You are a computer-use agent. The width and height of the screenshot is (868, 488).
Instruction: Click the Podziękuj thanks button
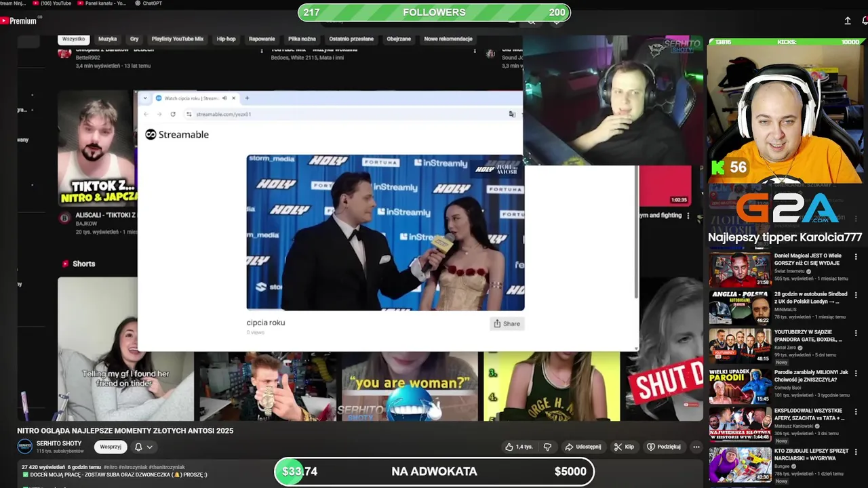click(664, 447)
